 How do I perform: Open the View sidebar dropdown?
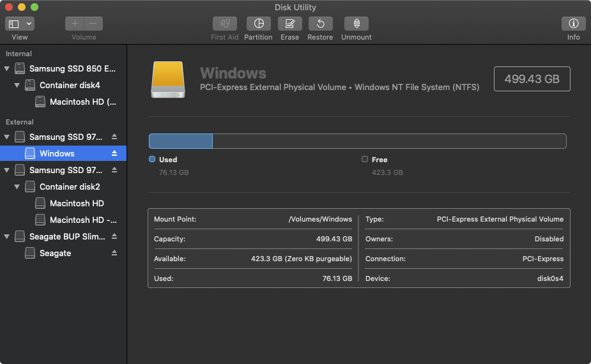pyautogui.click(x=20, y=24)
